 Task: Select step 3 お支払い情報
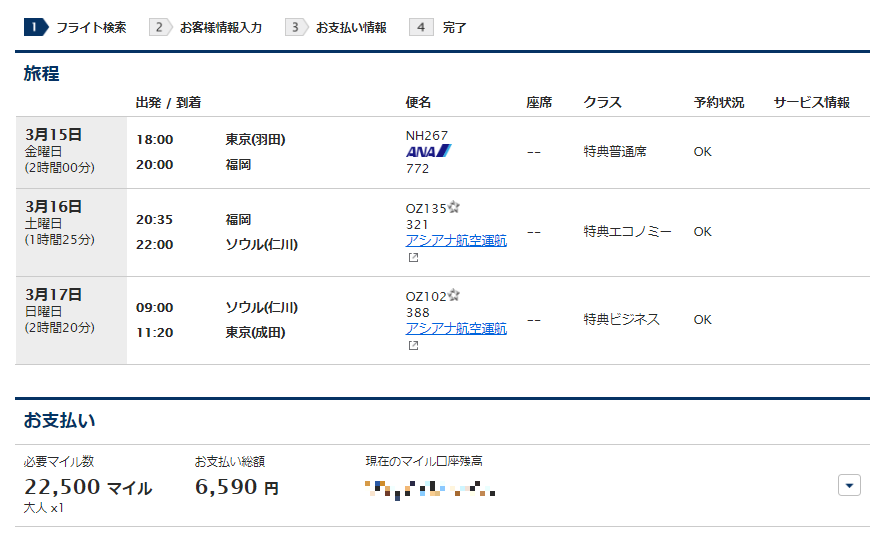point(338,27)
